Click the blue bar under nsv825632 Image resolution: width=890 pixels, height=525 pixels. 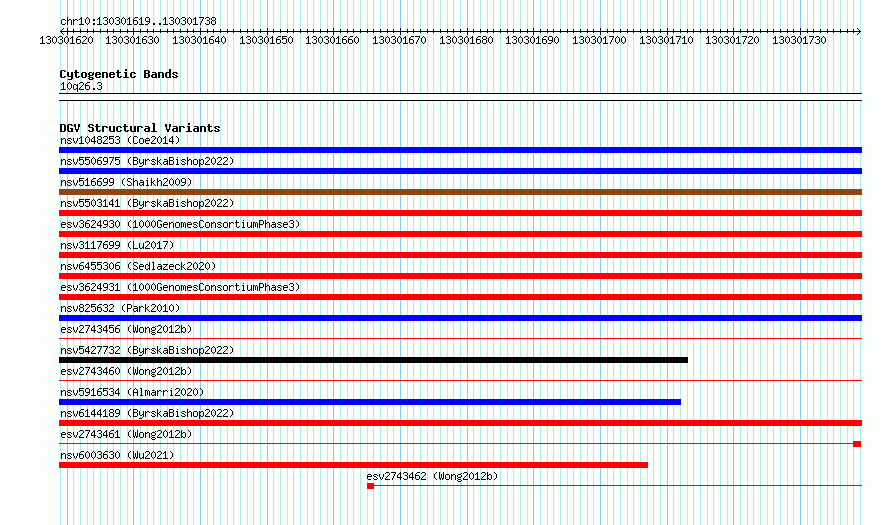460,318
